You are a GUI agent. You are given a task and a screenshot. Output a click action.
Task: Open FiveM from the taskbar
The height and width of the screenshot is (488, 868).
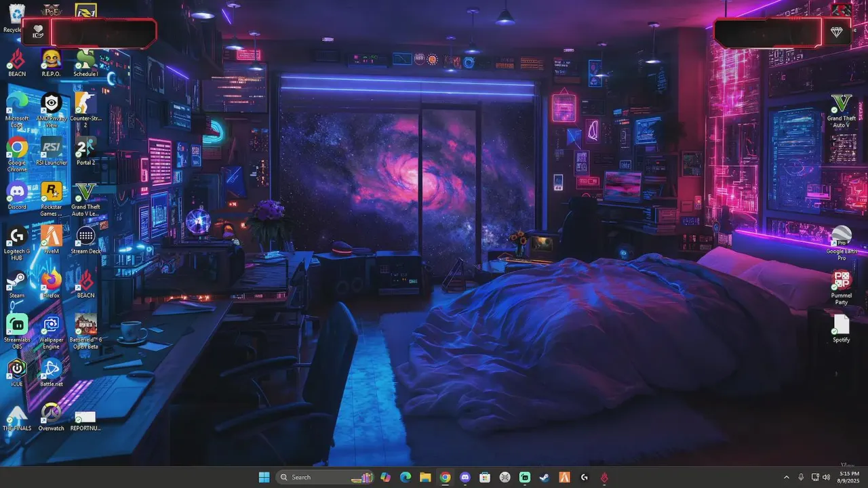(x=564, y=477)
